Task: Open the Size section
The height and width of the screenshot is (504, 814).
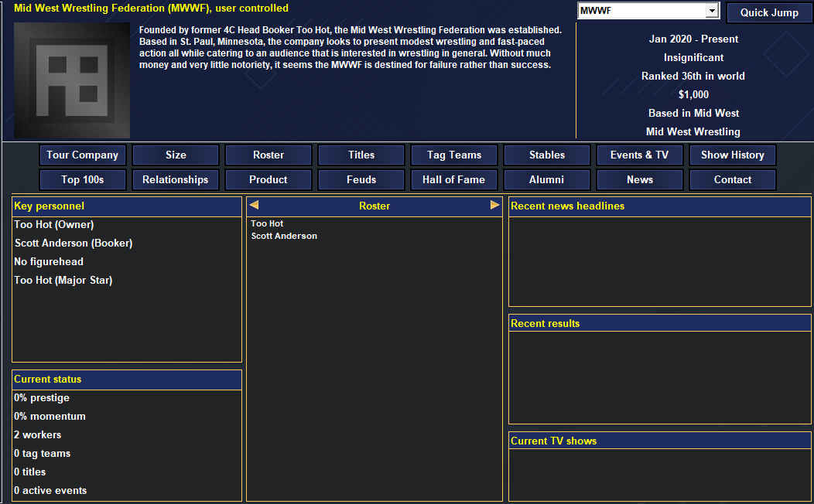Action: click(x=176, y=155)
